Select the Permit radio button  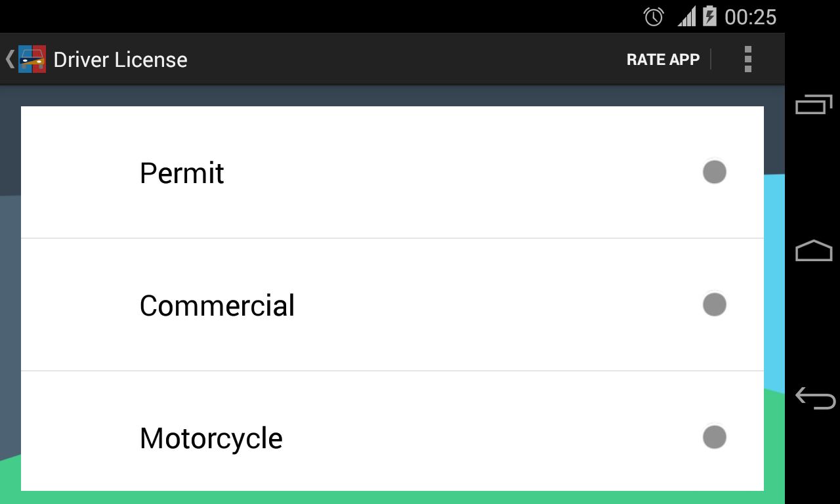(x=714, y=172)
